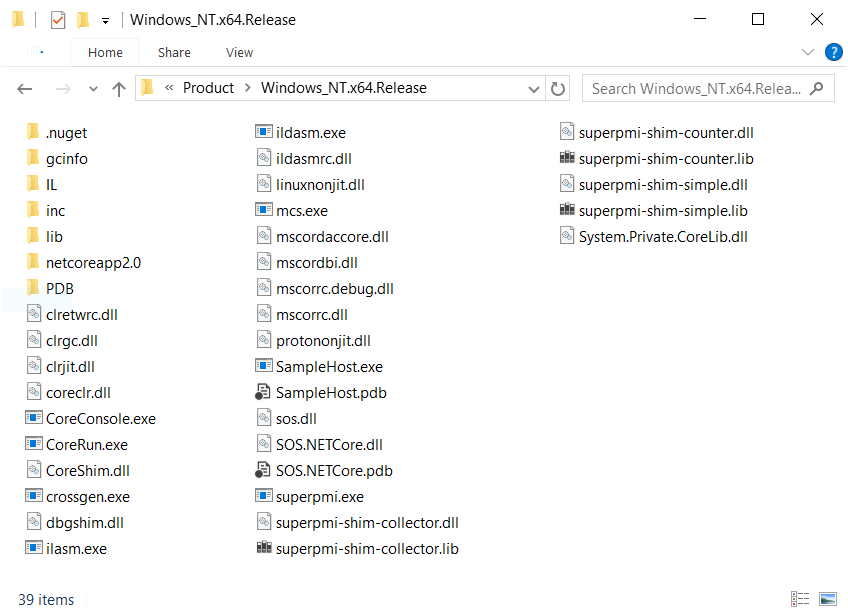Navigate up one level with the up arrow
This screenshot has height=615, width=848.
coord(119,88)
